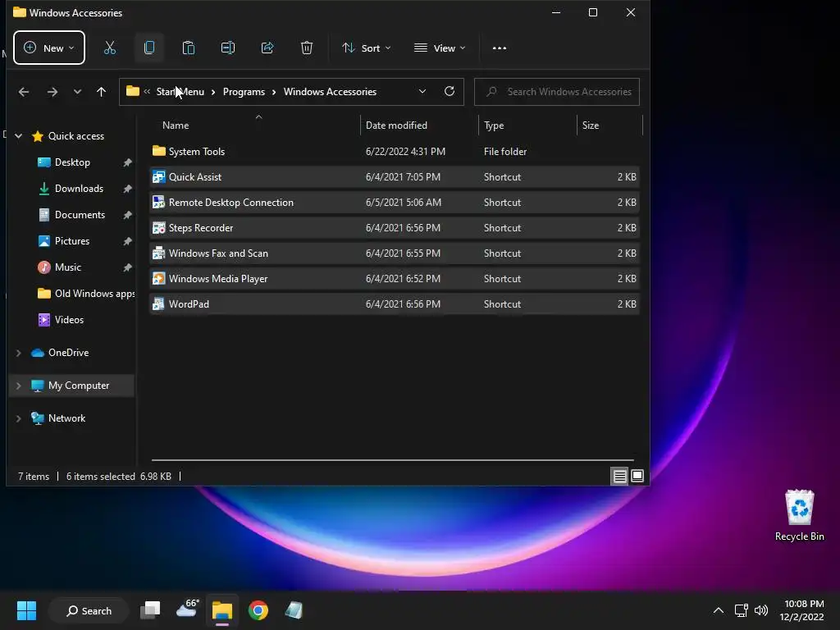Go to Start Menu in breadcrumb
The width and height of the screenshot is (840, 630).
pos(180,92)
